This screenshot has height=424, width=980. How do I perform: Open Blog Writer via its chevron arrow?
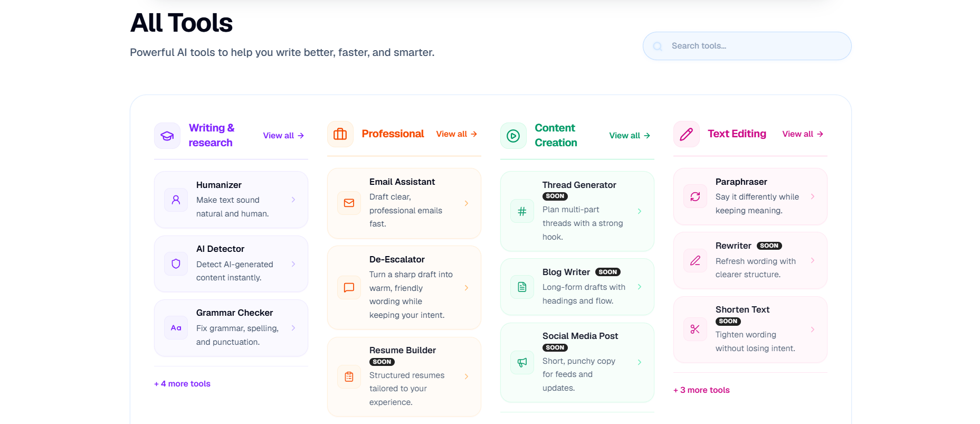click(640, 287)
